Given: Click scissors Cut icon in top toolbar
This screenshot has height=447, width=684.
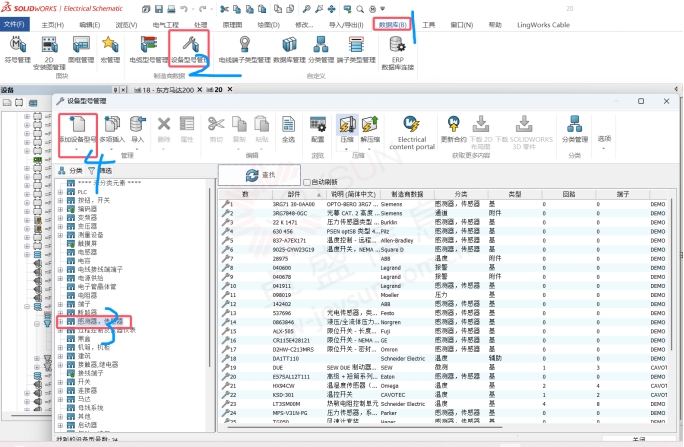Looking at the screenshot, I should pos(224,9).
